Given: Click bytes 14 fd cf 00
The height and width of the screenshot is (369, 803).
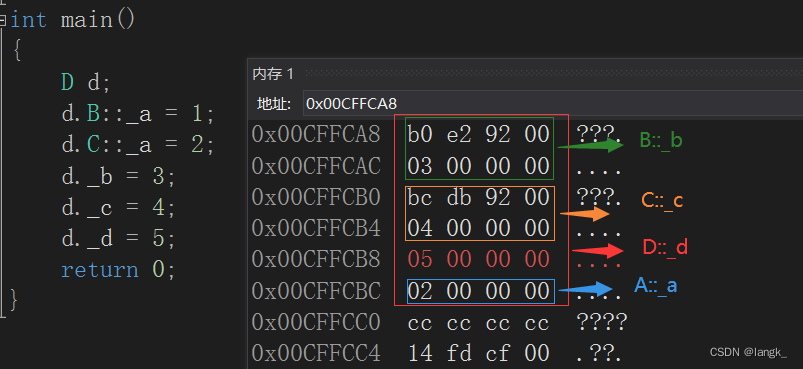Looking at the screenshot, I should pos(479,354).
